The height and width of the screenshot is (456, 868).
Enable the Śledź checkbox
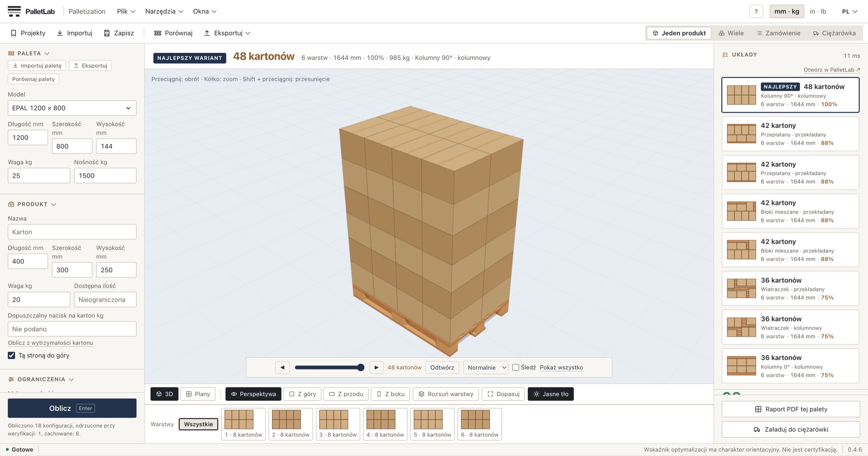(x=516, y=367)
